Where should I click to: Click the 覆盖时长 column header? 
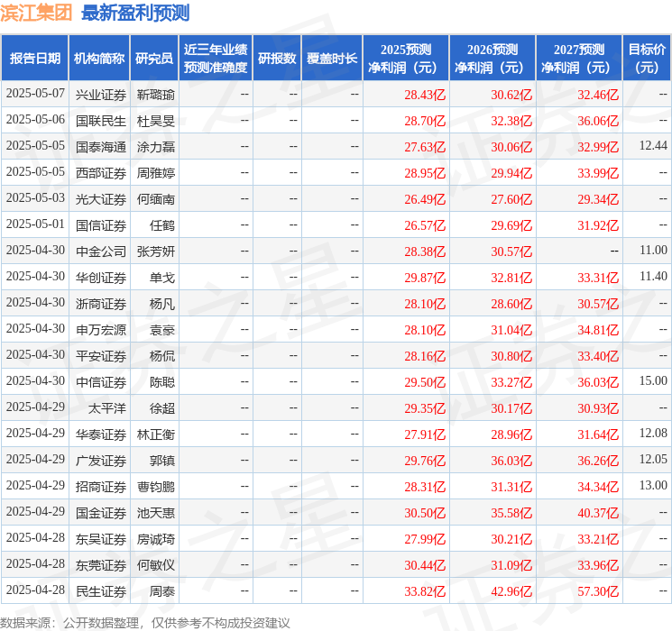click(x=331, y=59)
